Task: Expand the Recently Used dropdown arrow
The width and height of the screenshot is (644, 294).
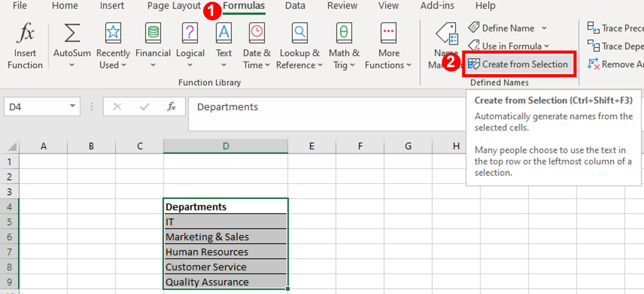Action: point(123,65)
